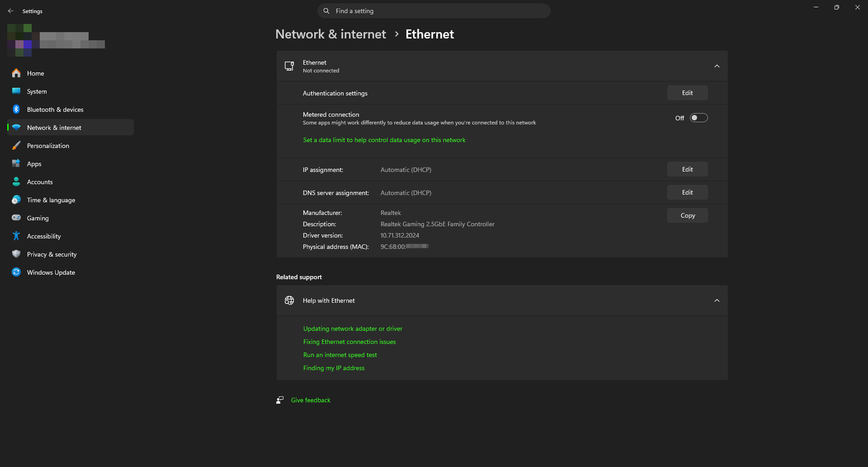Go to Personalization settings

[x=71, y=145]
